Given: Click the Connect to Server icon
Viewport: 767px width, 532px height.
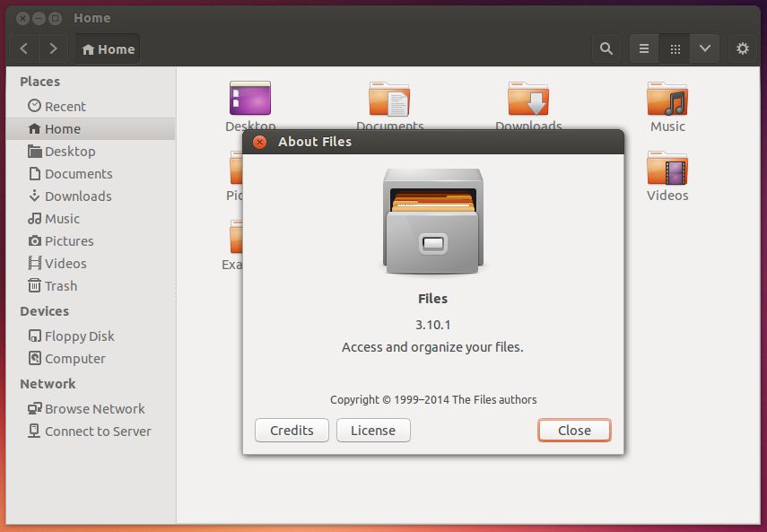Looking at the screenshot, I should (x=34, y=431).
